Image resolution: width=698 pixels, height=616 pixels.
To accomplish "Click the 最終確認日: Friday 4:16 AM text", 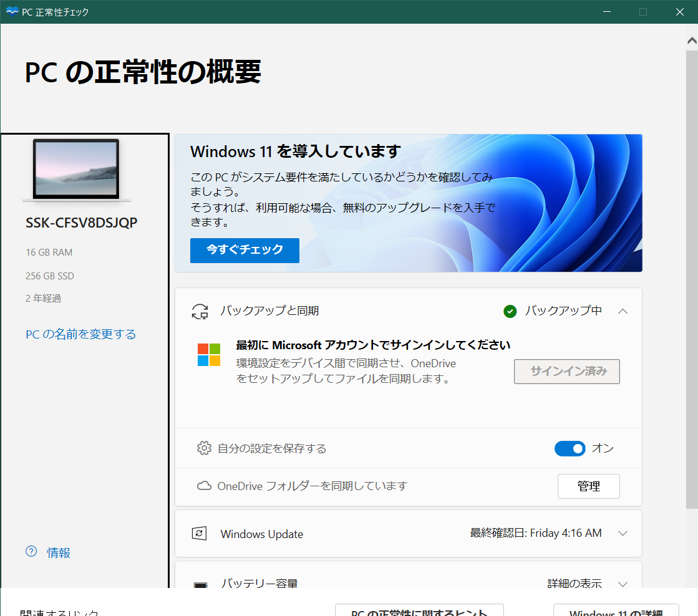I will 536,533.
